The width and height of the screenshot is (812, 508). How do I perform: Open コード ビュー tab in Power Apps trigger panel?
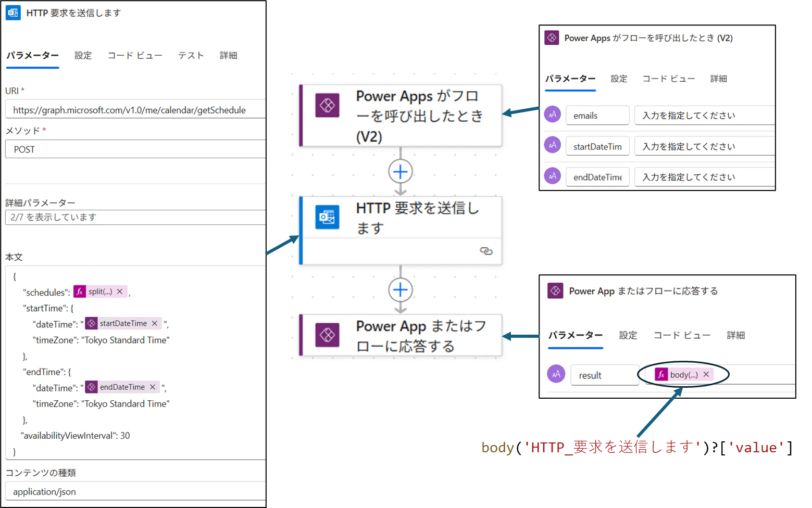click(x=669, y=79)
